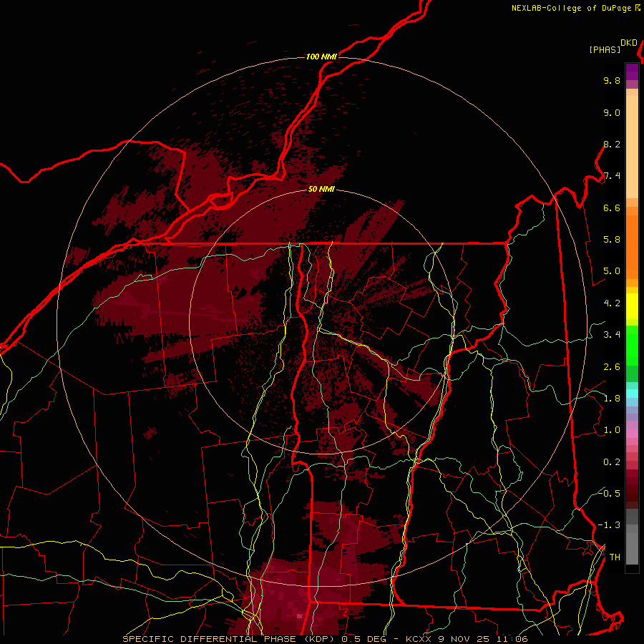The width and height of the screenshot is (644, 644).
Task: Click the 5.0 value on the color scale
Action: (612, 271)
